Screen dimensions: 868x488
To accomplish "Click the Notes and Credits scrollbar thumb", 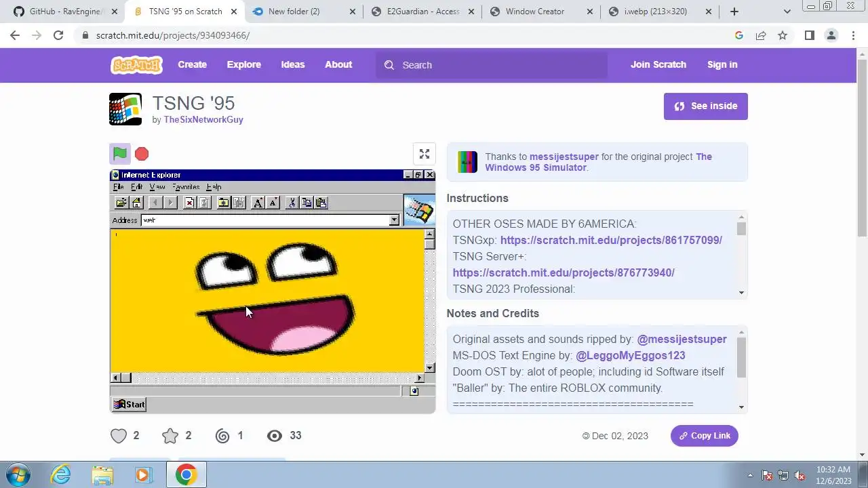I will (741, 357).
